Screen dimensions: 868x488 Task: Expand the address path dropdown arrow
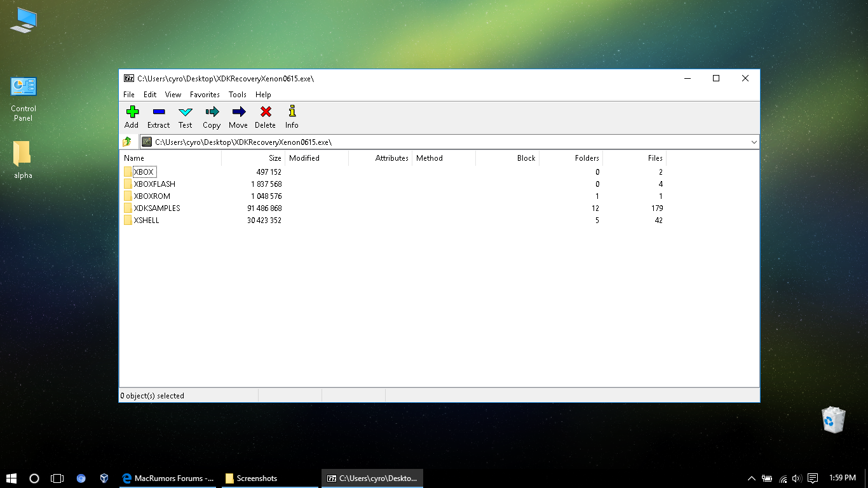click(754, 142)
